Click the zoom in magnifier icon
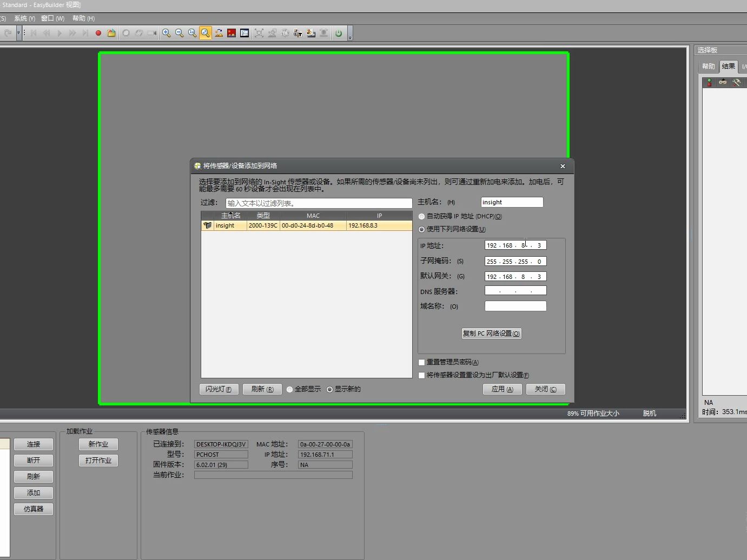The image size is (747, 560). [167, 33]
